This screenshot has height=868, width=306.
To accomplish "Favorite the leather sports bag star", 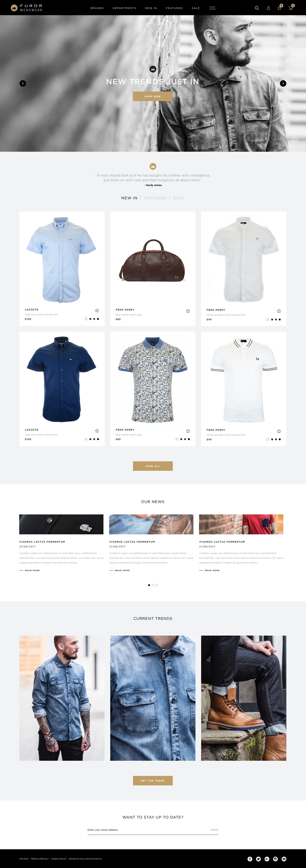I will (188, 311).
